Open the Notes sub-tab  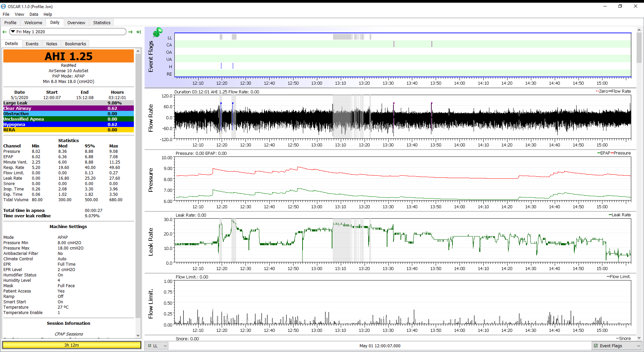(52, 44)
